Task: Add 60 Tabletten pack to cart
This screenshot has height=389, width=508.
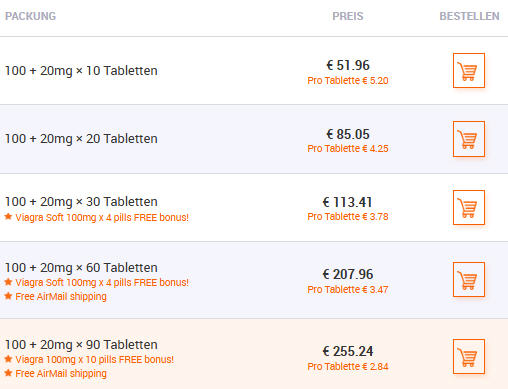Action: tap(468, 279)
